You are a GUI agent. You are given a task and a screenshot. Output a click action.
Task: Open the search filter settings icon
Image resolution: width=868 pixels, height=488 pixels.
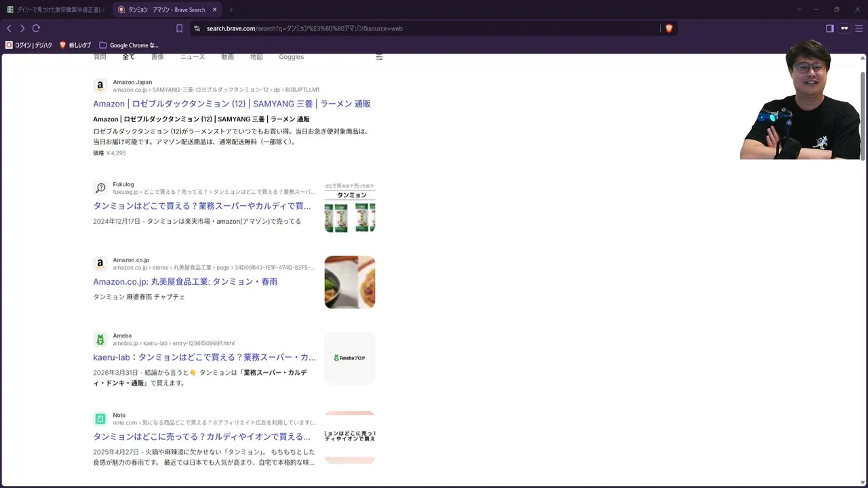(379, 57)
